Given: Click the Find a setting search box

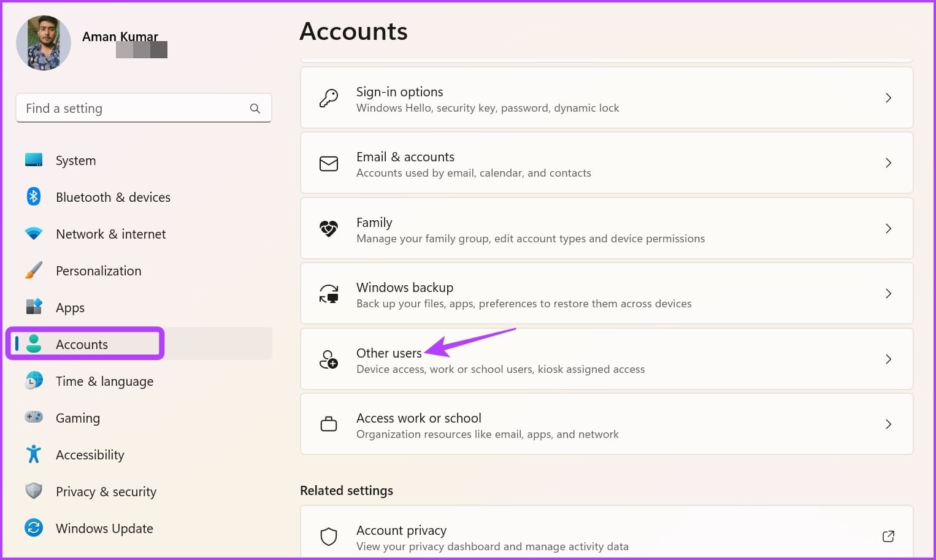Looking at the screenshot, I should (x=144, y=108).
